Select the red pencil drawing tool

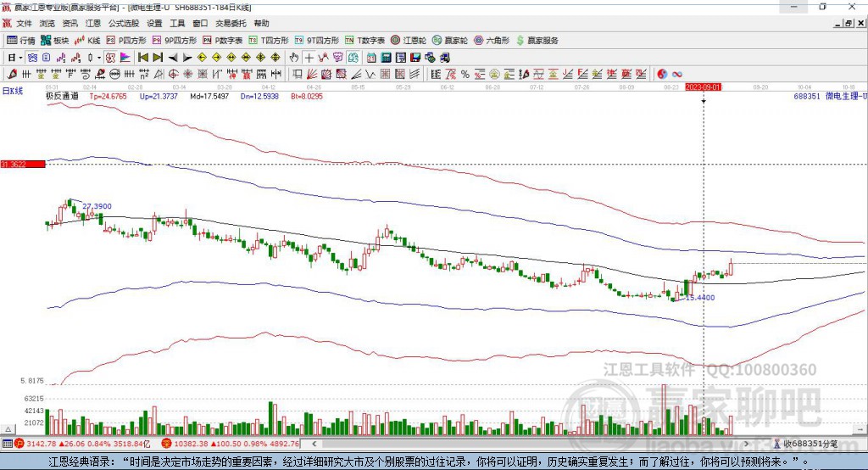(12, 75)
